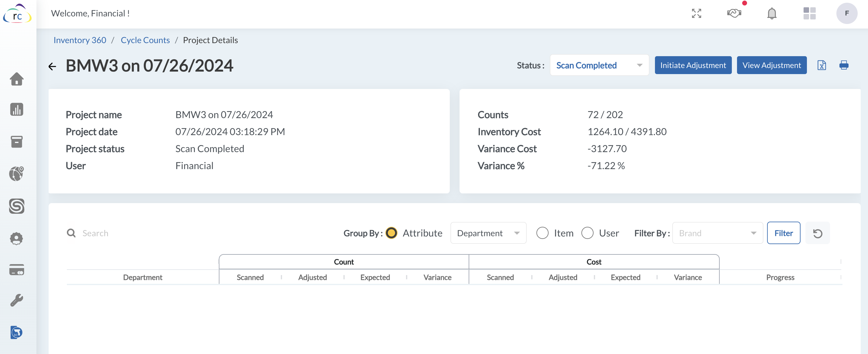Open the blue scanner app sidebar icon

point(16,332)
